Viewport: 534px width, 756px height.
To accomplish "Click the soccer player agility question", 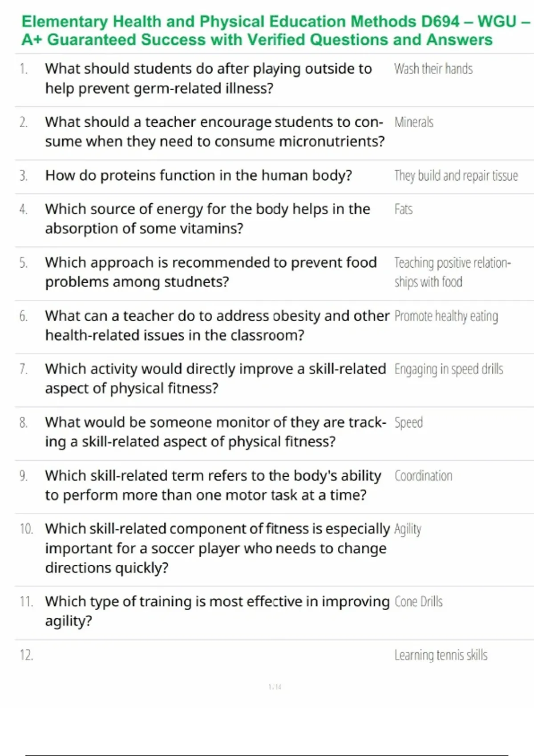I will point(217,548).
